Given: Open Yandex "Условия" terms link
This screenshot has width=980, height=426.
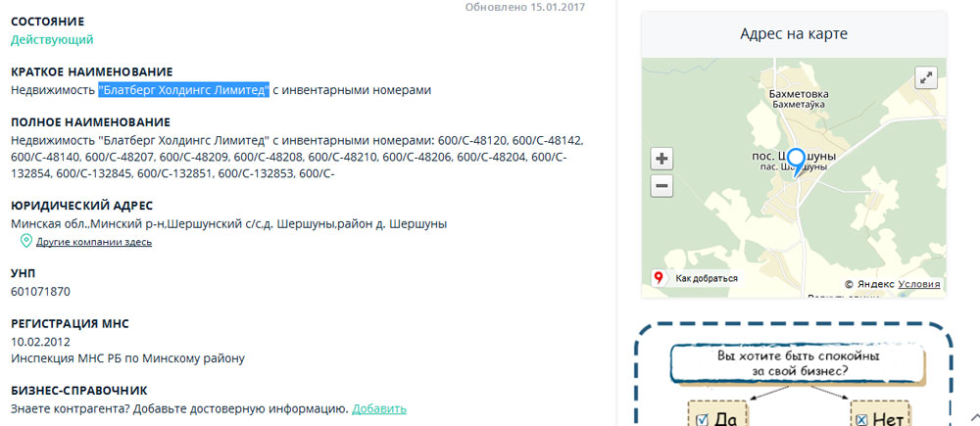Looking at the screenshot, I should (x=918, y=284).
